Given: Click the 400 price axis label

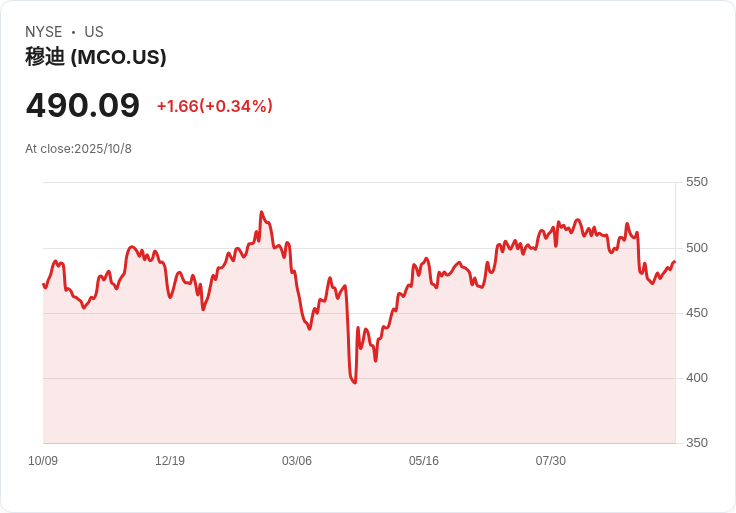Looking at the screenshot, I should pyautogui.click(x=697, y=378).
